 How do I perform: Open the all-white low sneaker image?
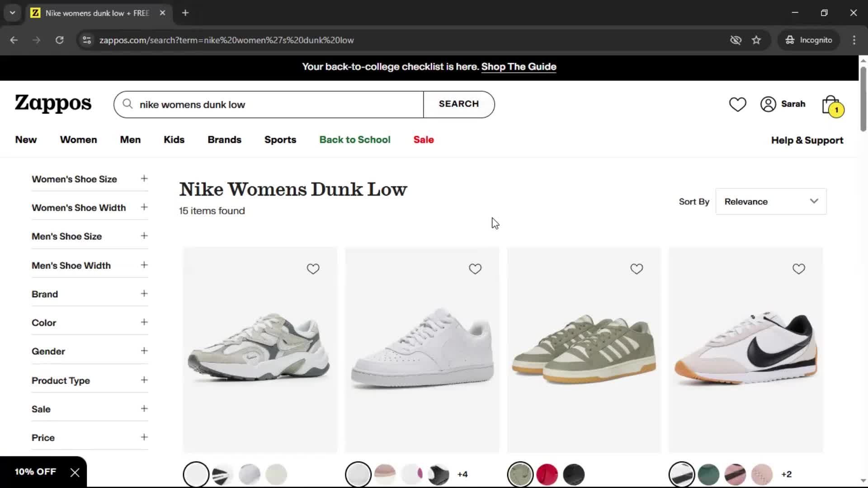[x=422, y=349]
